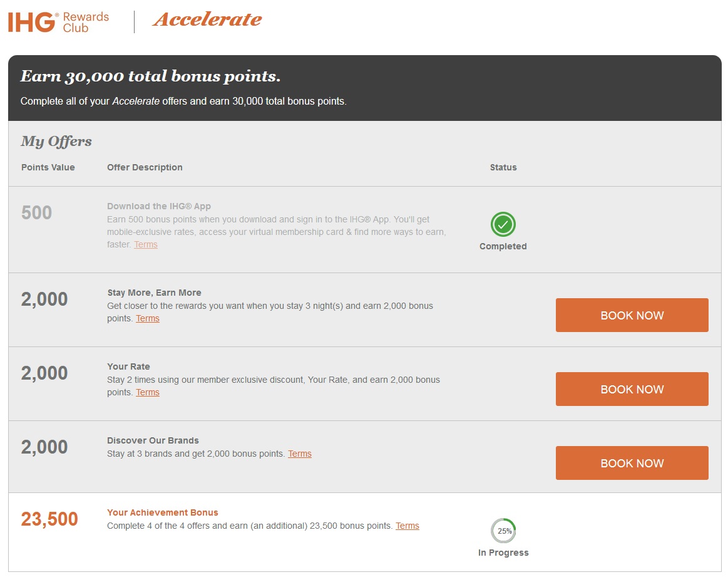Open Terms for Discover Our Brands offer

pyautogui.click(x=299, y=454)
